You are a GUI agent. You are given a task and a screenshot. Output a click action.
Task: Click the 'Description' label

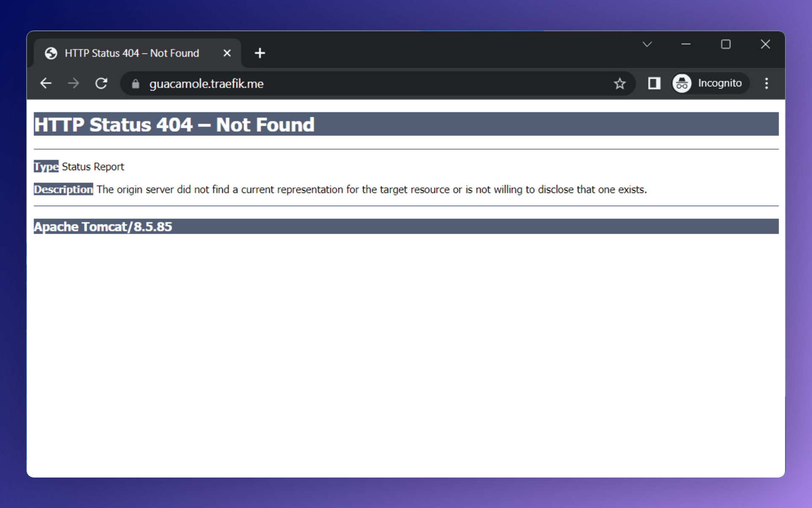(x=63, y=189)
